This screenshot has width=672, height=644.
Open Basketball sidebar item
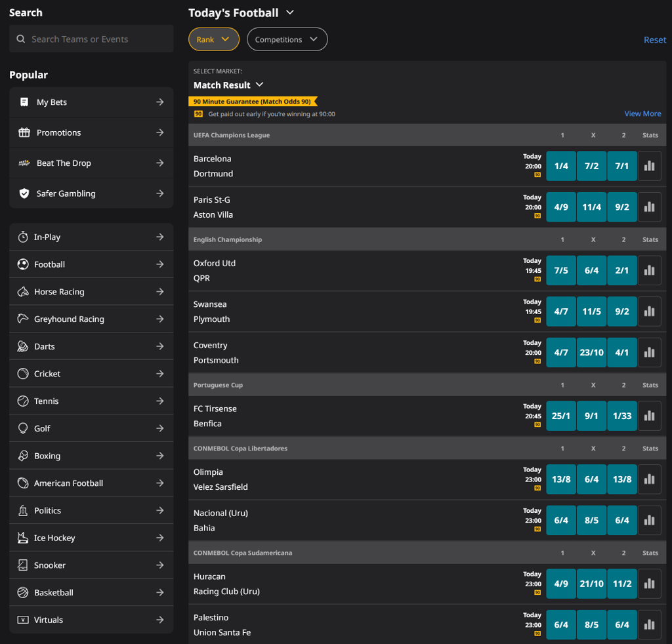(91, 593)
